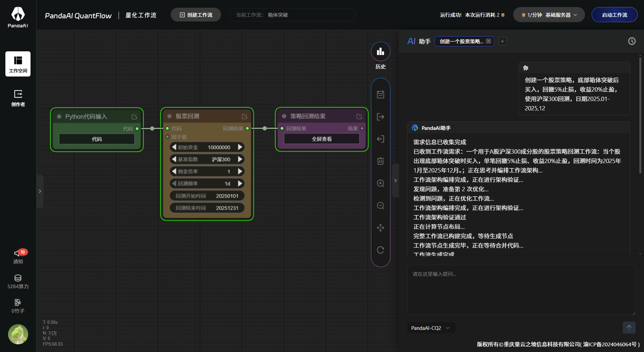
Task: Click the 结果 output port
Action: [362, 128]
